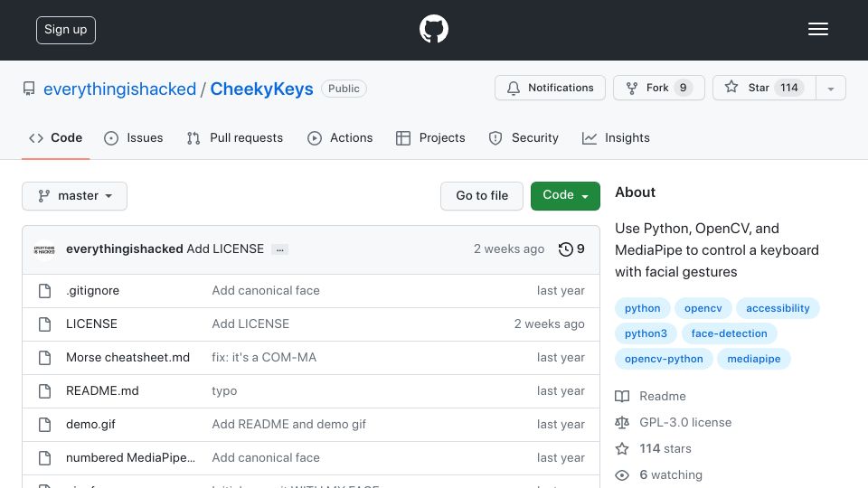
Task: Switch to the Issues tab
Action: click(134, 137)
